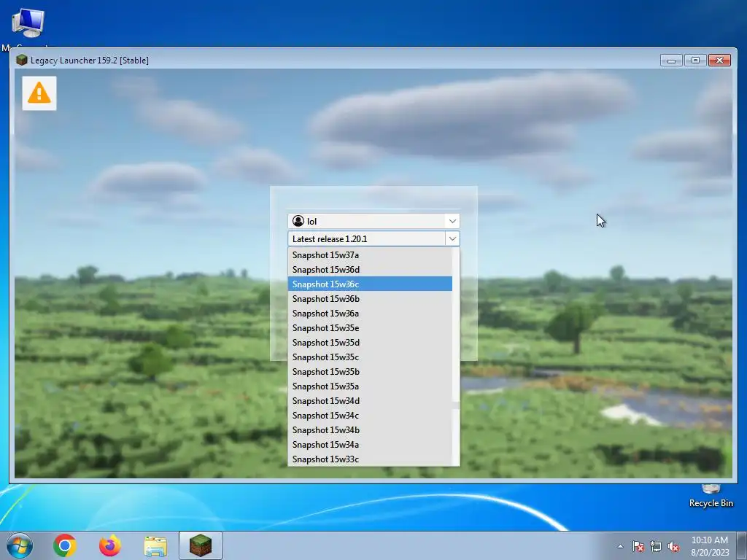This screenshot has width=747, height=560.
Task: Select Snapshot 15w35d version
Action: (x=370, y=343)
